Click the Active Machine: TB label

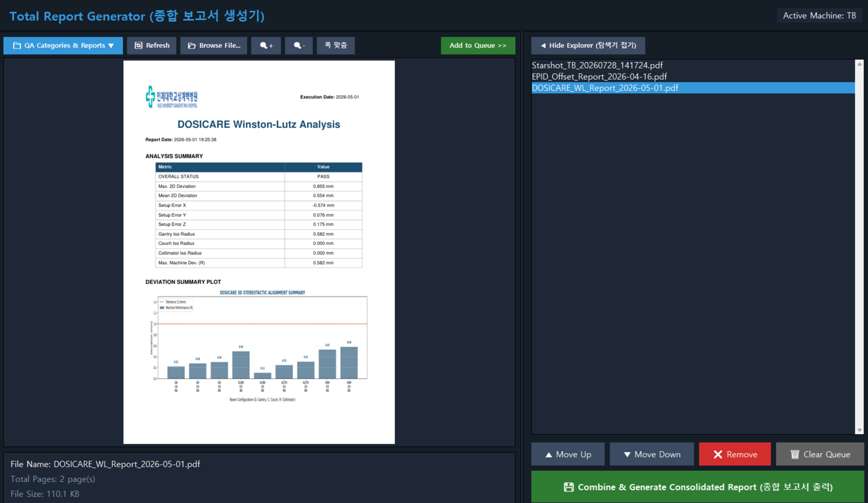coord(819,16)
